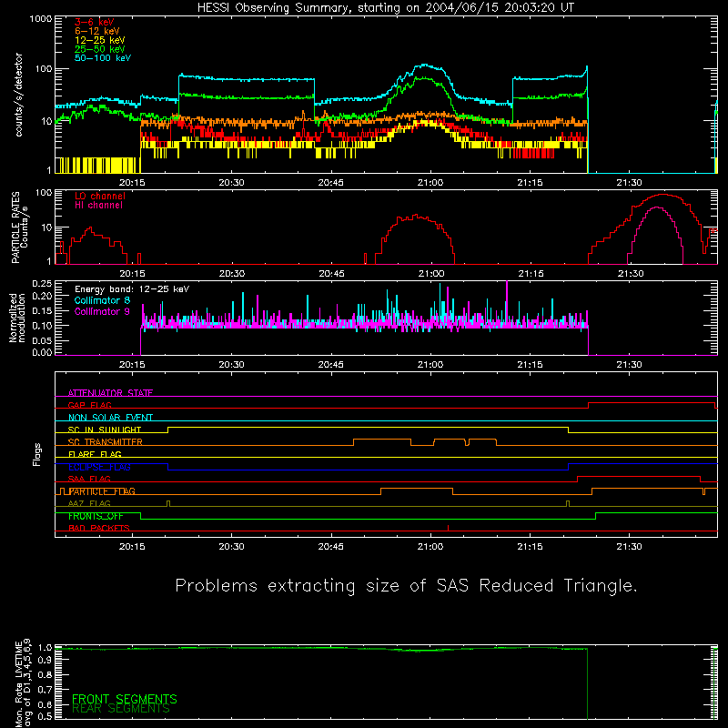Click the PARTICLE FLAG label
The image size is (728, 728).
[102, 491]
